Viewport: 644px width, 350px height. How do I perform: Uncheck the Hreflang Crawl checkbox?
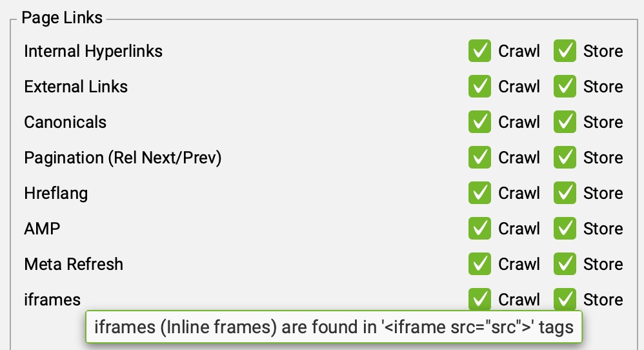click(x=479, y=193)
